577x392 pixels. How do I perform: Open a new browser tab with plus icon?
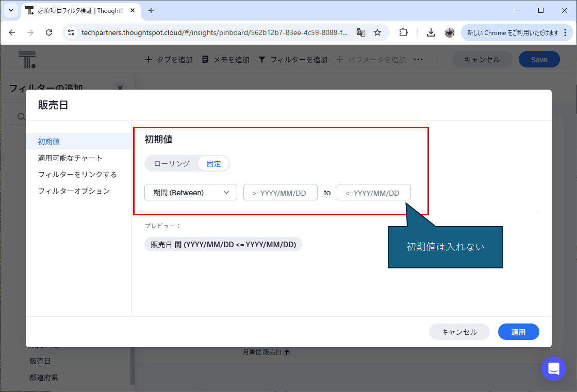[151, 10]
